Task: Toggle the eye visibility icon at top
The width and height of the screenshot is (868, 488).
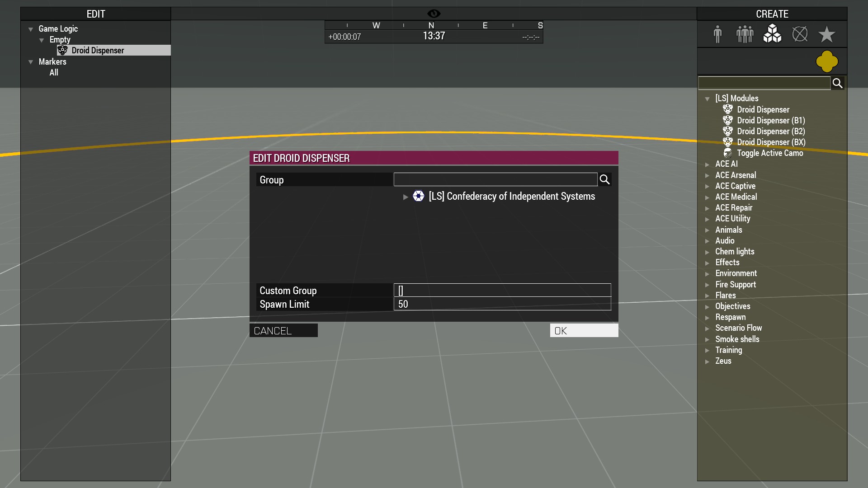Action: coord(434,14)
